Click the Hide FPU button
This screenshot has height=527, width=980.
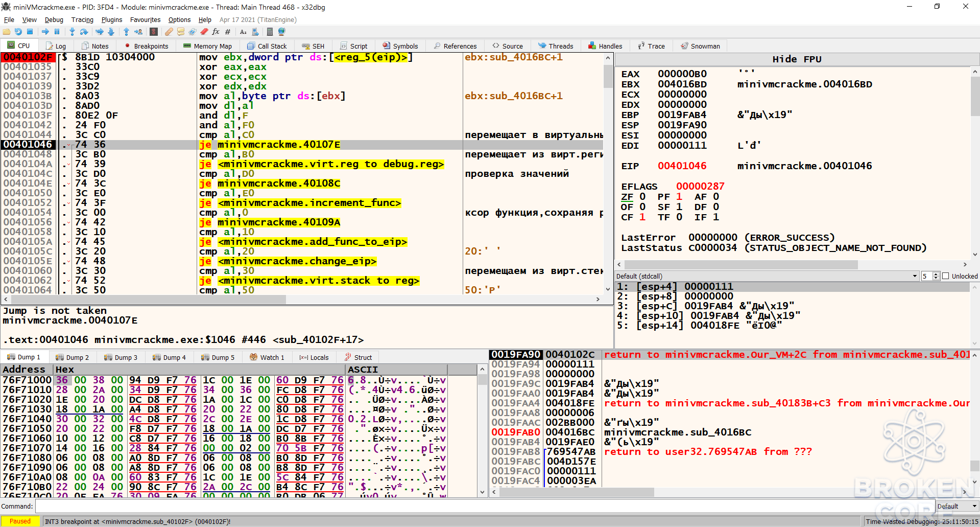pos(797,59)
